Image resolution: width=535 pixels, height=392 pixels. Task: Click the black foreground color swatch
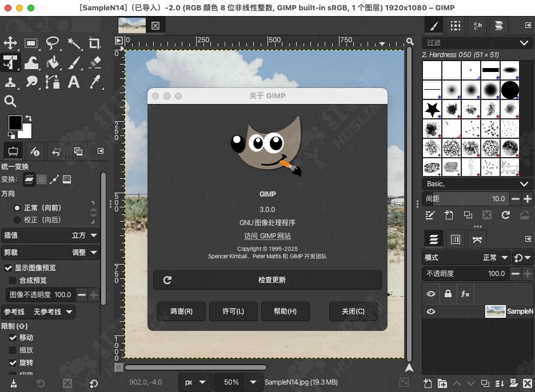[15, 122]
